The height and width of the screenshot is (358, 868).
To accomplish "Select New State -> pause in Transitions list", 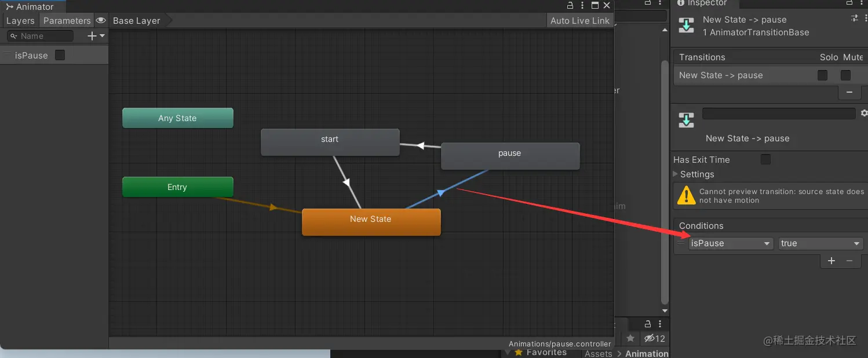I will (721, 75).
